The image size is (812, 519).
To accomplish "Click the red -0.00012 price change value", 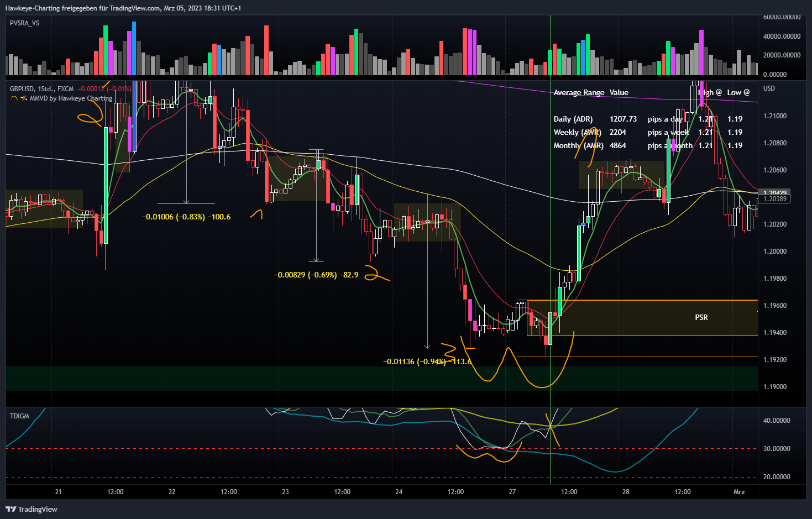I will (x=91, y=88).
